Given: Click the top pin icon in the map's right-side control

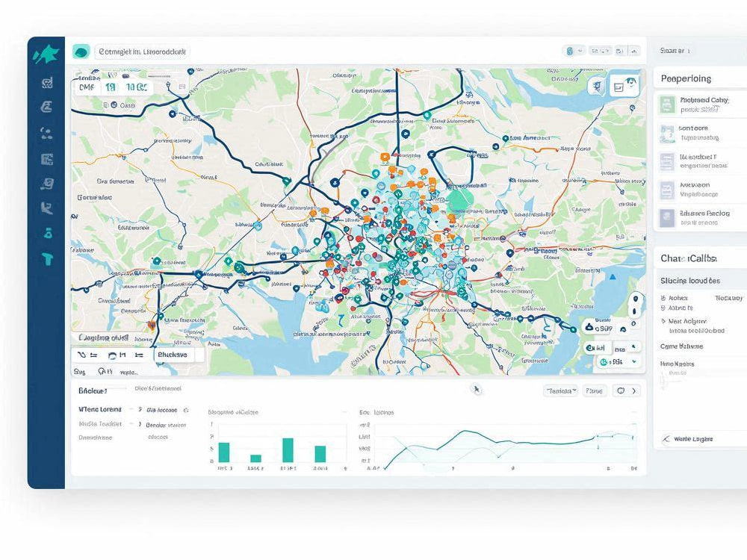Looking at the screenshot, I should point(636,299).
